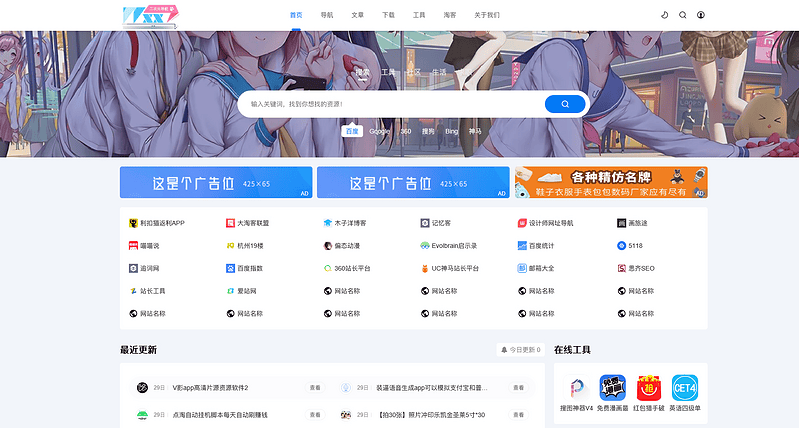Open the 邮箱大全 site icon
799x428 pixels.
522,269
